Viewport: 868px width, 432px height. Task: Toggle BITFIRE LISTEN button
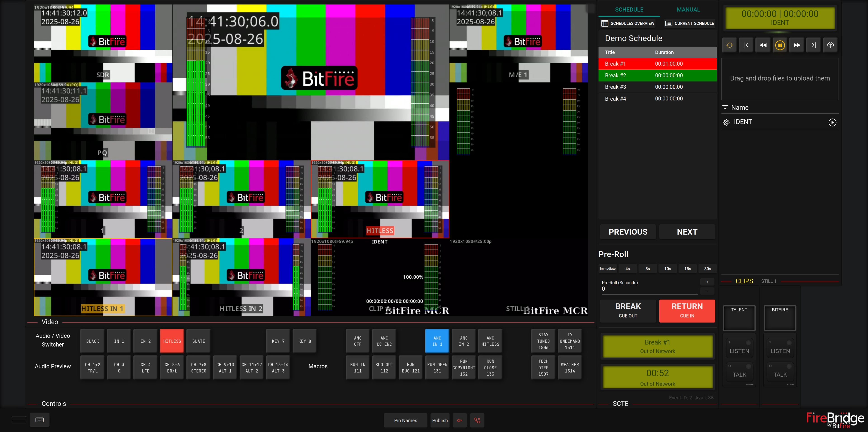(x=780, y=347)
